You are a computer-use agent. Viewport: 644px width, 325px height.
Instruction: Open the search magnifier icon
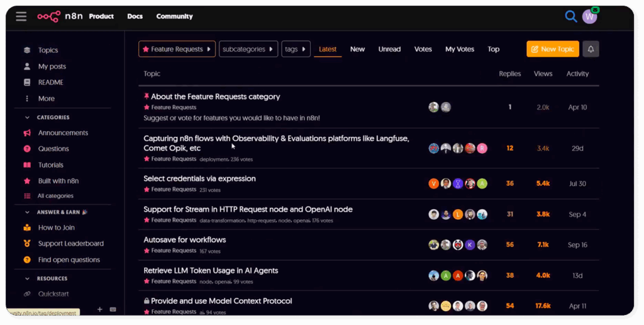click(570, 16)
